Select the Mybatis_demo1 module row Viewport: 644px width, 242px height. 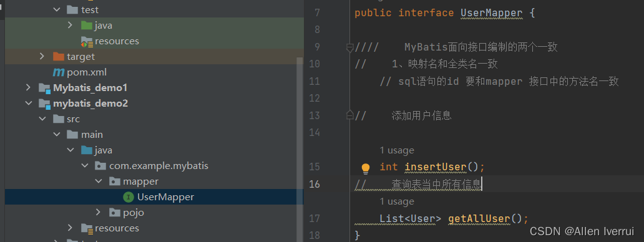coord(154,88)
